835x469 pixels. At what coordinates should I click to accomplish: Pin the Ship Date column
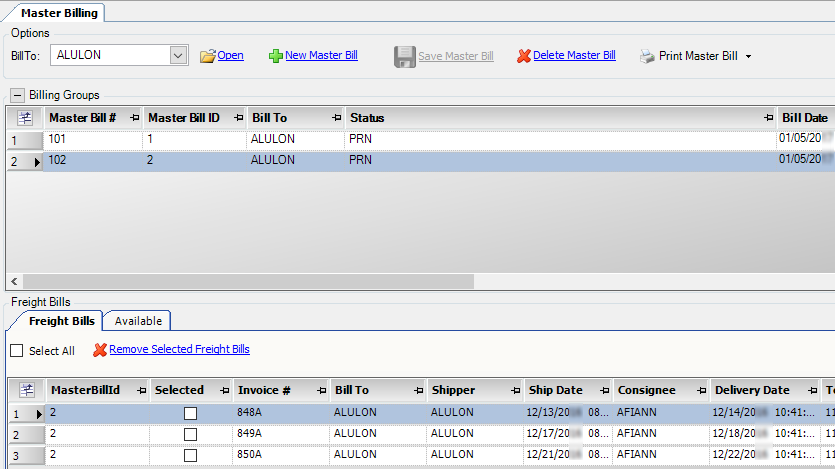click(x=604, y=391)
